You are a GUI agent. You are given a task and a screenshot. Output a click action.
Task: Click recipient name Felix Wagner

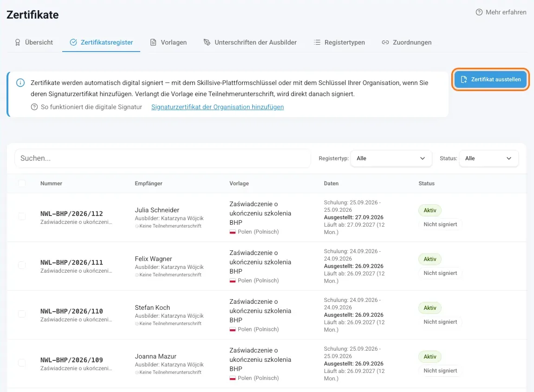pyautogui.click(x=153, y=259)
